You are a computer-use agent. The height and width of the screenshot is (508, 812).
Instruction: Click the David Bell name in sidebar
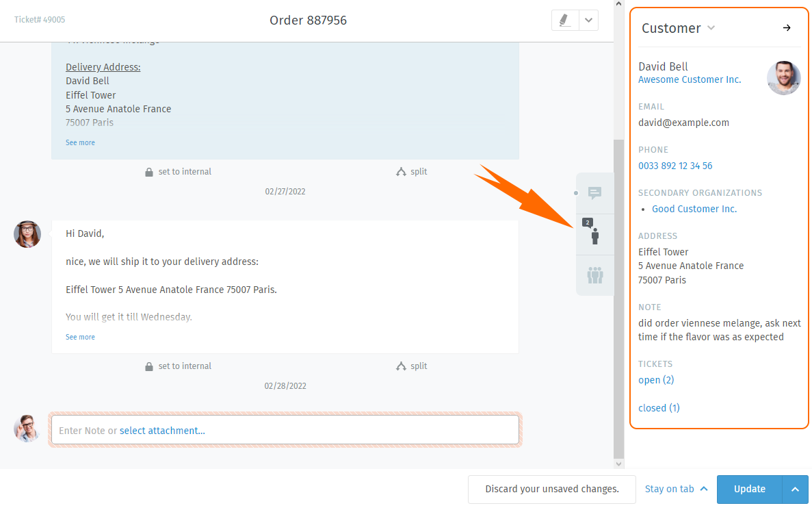[x=663, y=66]
